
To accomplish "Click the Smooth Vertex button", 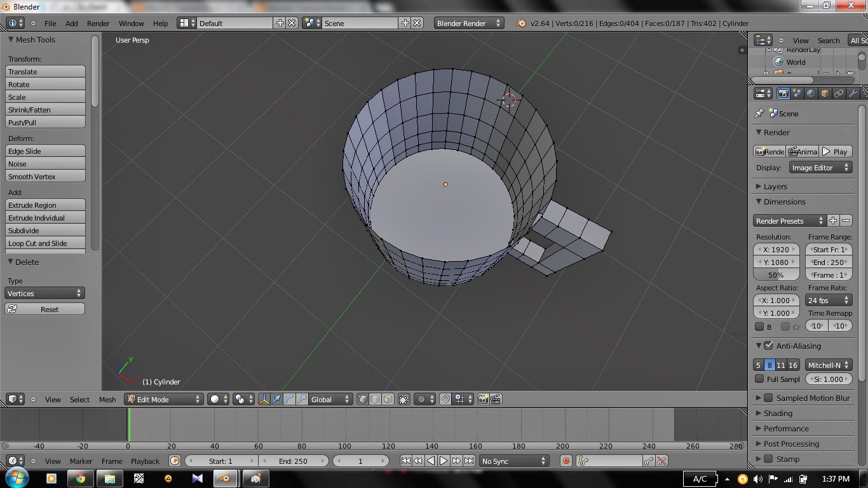I will pos(45,177).
